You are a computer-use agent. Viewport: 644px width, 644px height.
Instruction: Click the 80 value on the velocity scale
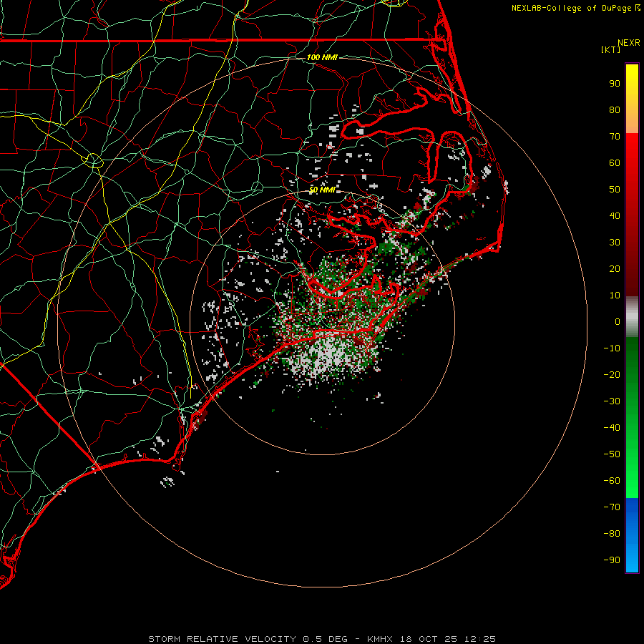(615, 109)
